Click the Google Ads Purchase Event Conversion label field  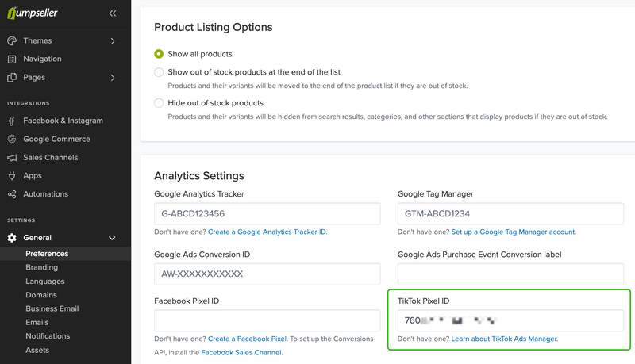(x=510, y=274)
